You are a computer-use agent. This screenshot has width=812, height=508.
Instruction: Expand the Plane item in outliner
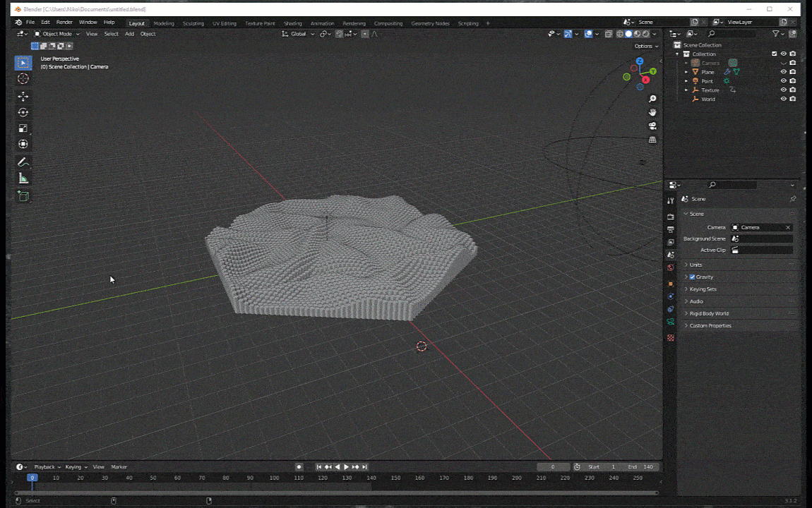pos(687,72)
